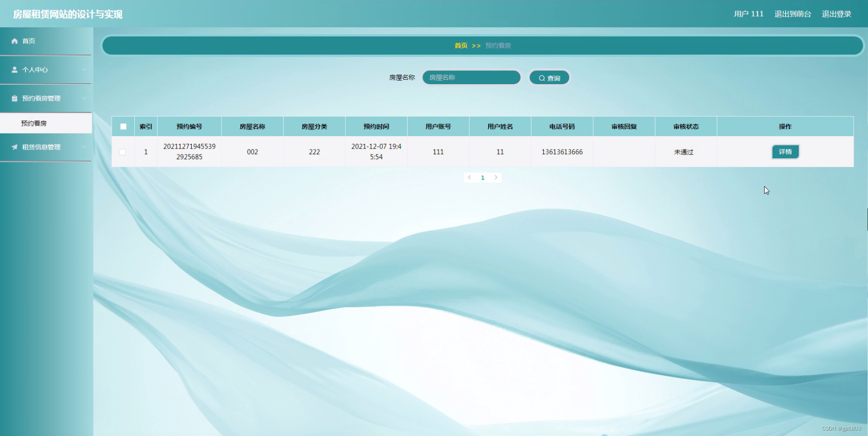Select page 1 in the pagination control
The height and width of the screenshot is (436, 868).
point(483,177)
